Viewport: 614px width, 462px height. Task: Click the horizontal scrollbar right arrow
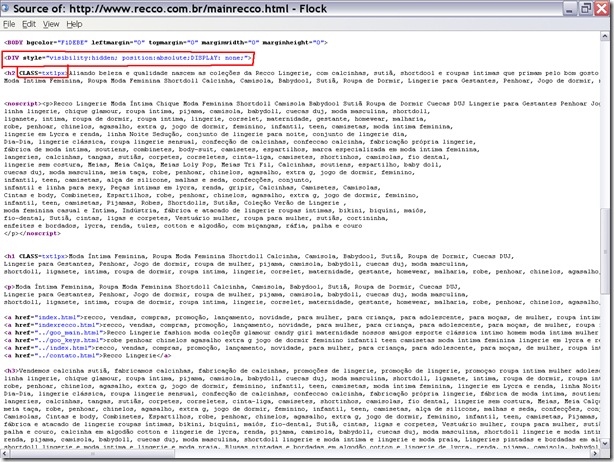(595, 453)
